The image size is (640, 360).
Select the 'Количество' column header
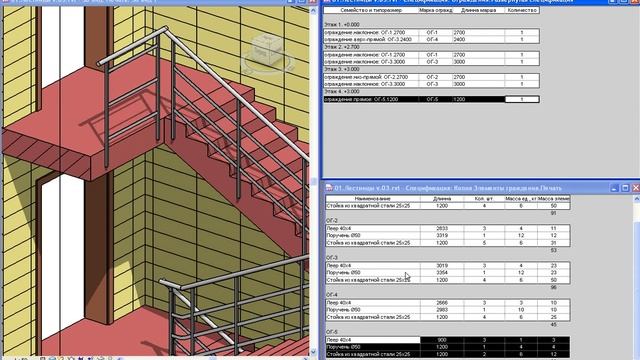coord(522,10)
